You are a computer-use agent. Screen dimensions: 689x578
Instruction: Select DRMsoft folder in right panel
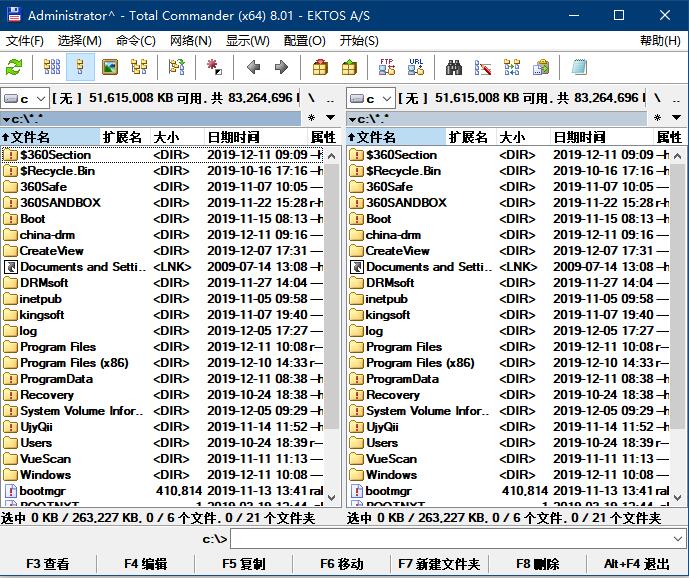click(508, 283)
